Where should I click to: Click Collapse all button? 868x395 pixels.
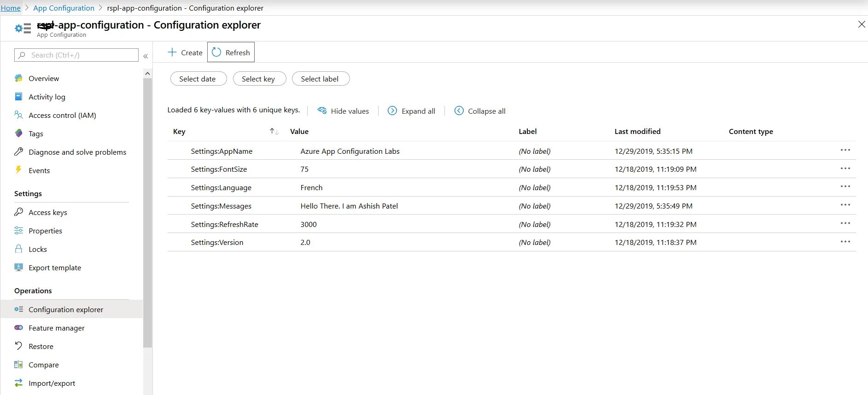pos(480,111)
